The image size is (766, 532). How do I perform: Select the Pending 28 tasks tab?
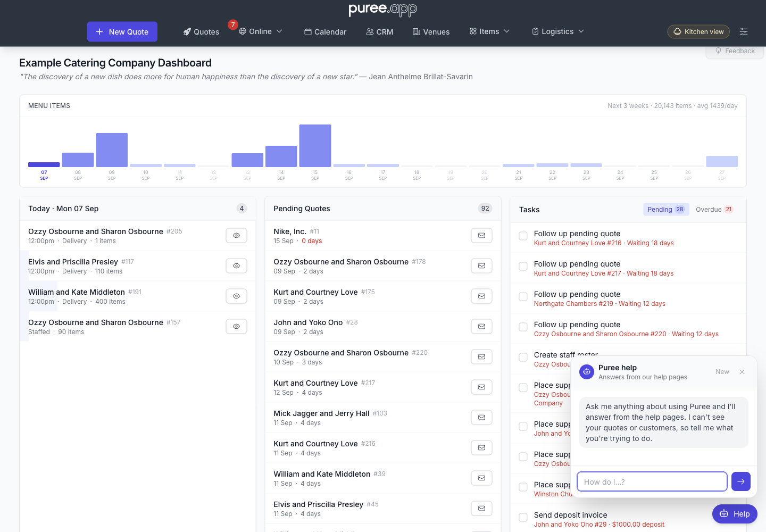point(666,210)
